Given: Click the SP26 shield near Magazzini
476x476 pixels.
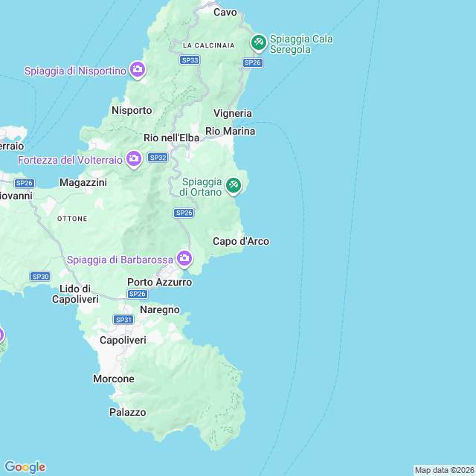Looking at the screenshot, I should (x=25, y=183).
